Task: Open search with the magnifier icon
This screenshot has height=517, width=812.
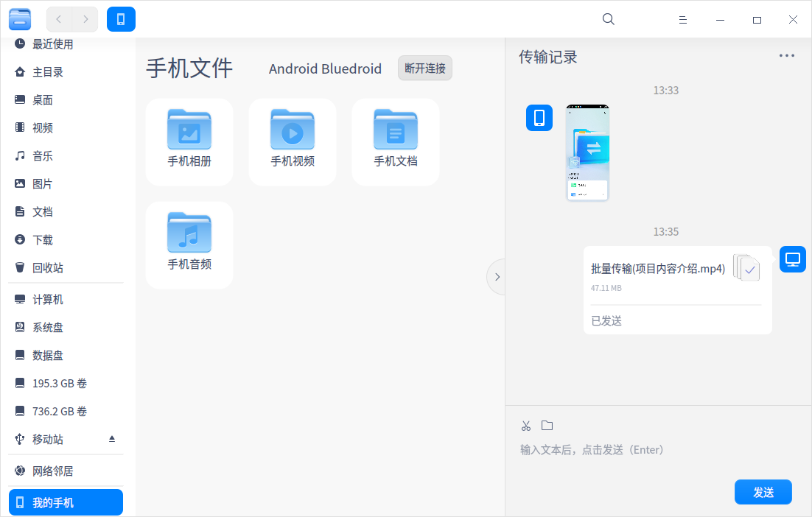Action: click(608, 18)
